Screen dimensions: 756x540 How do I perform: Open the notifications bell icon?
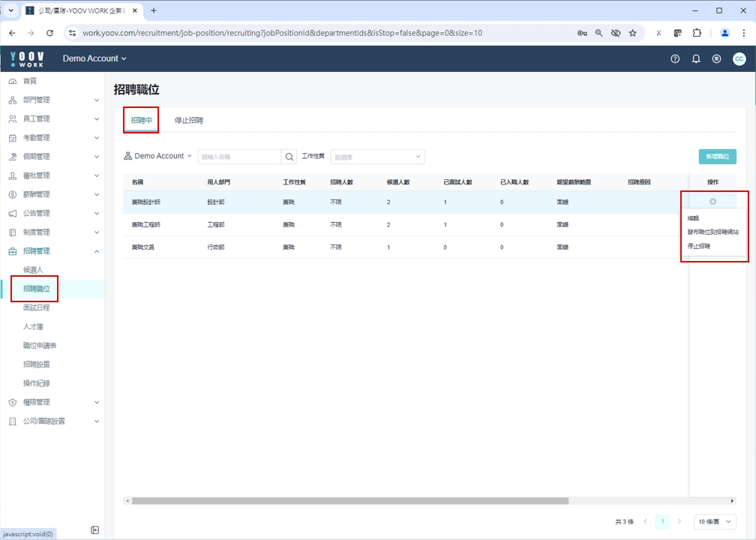click(696, 58)
